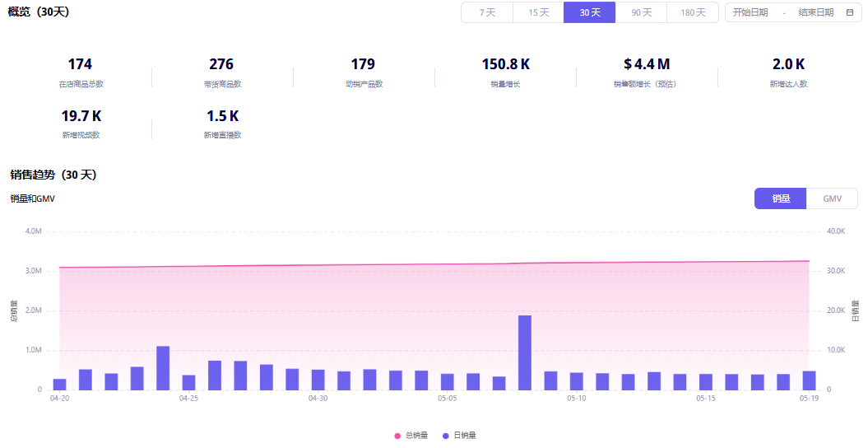Toggle the 日销量 series label in legend

coord(465,435)
